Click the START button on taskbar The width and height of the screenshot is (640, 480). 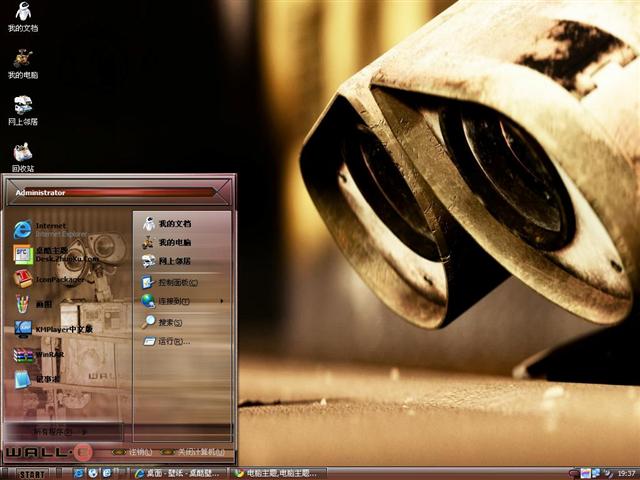coord(32,473)
